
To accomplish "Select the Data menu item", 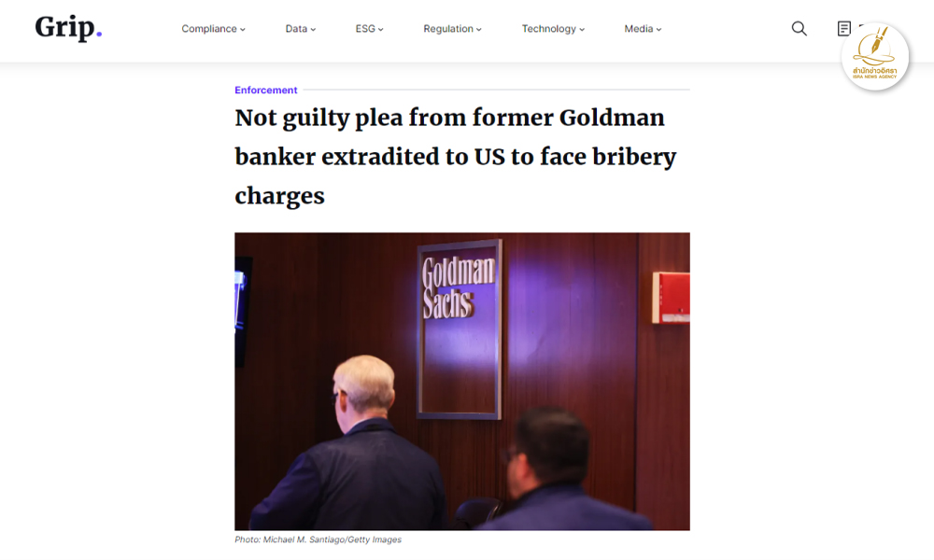I will click(296, 29).
